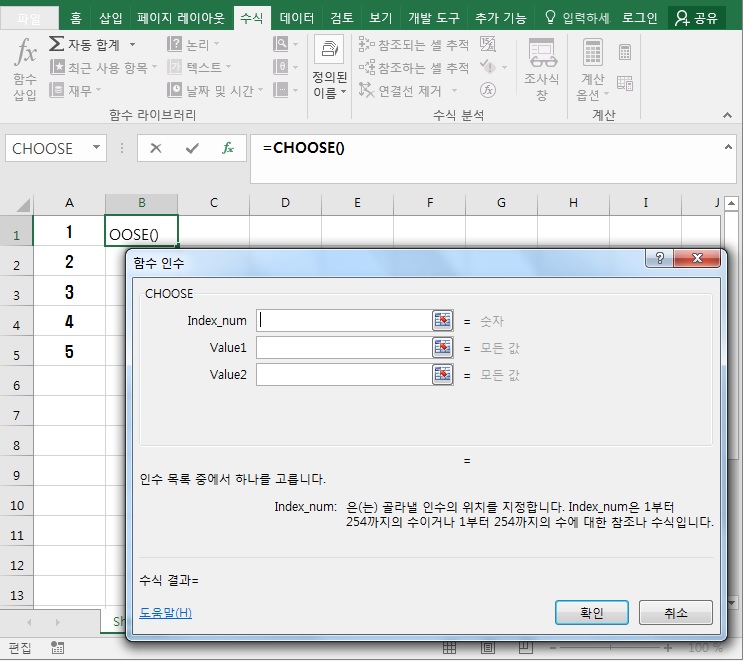Close the Function Arguments dialog
This screenshot has height=661, width=743.
pyautogui.click(x=697, y=258)
